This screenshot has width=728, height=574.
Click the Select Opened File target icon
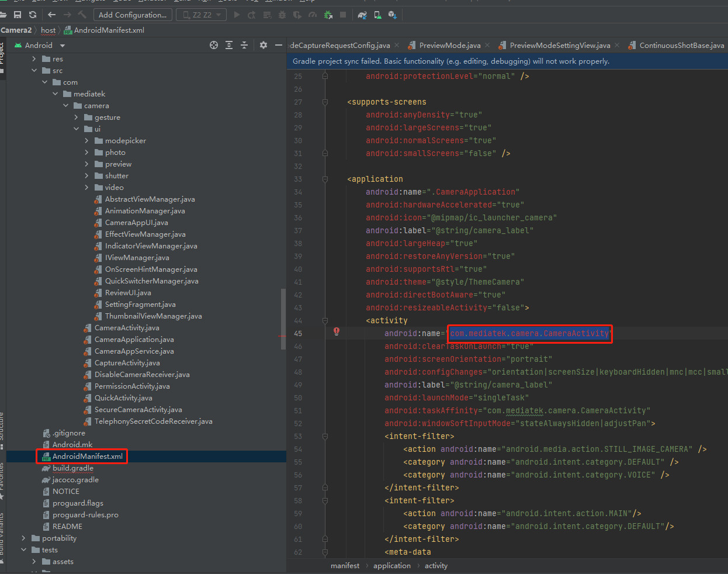tap(214, 45)
